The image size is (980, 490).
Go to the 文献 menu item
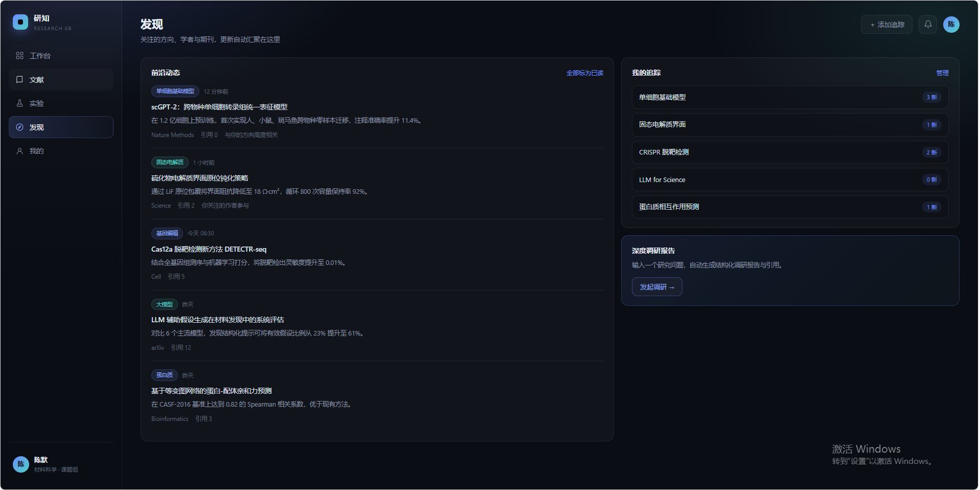(61, 79)
